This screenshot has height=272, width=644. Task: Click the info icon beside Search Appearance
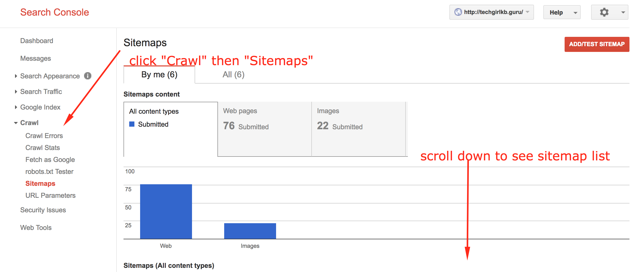pyautogui.click(x=88, y=76)
